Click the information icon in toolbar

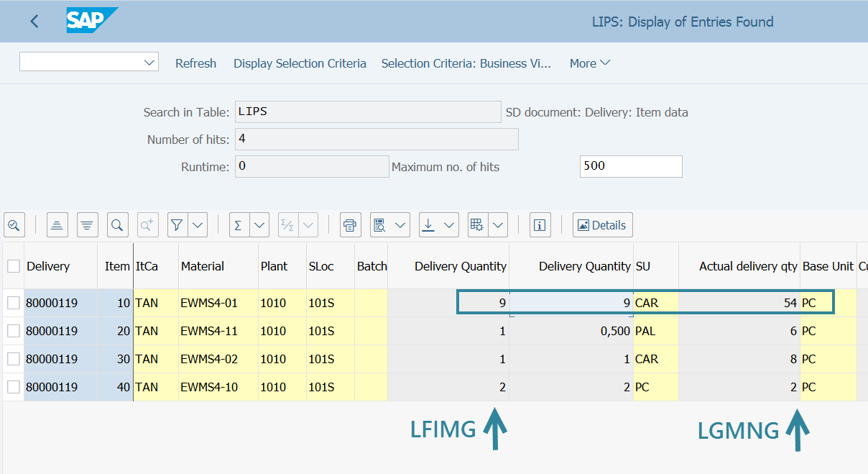[x=540, y=225]
